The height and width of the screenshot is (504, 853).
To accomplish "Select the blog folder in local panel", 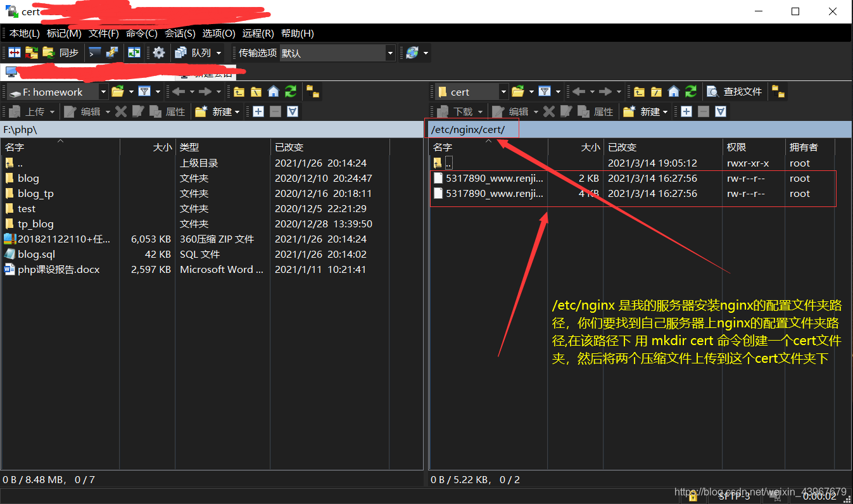I will pos(28,178).
